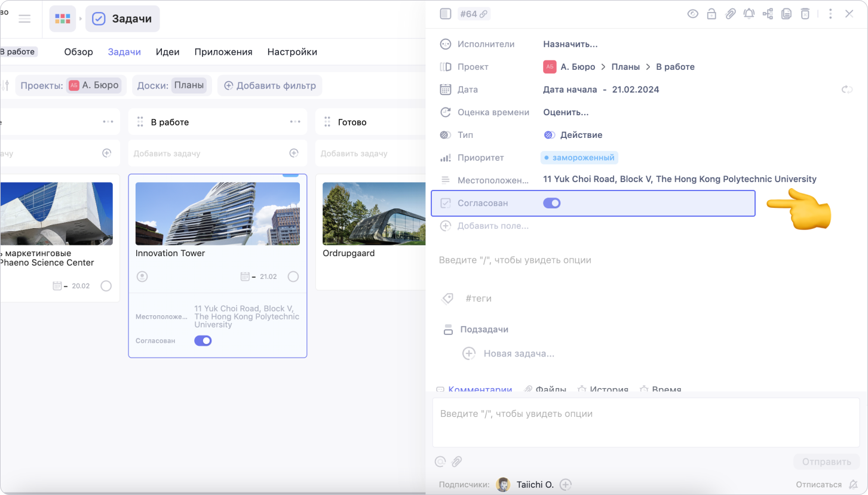
Task: Copy the task link #64
Action: (474, 14)
